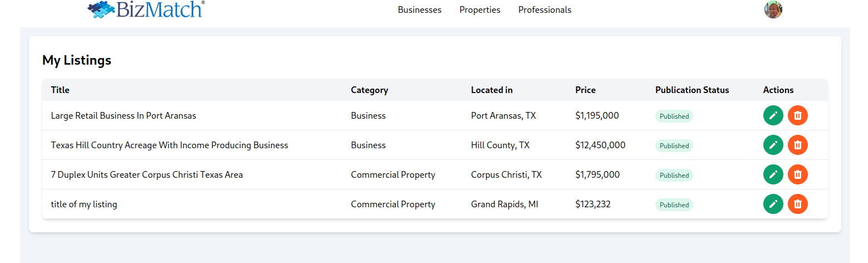Edit the 'title of my listing' entry

[x=773, y=204]
